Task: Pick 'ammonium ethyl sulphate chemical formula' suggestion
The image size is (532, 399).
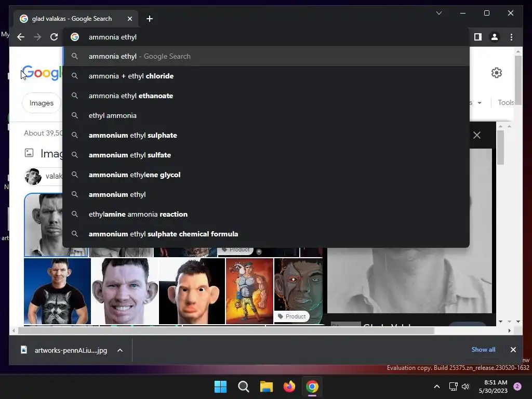Action: point(266,234)
